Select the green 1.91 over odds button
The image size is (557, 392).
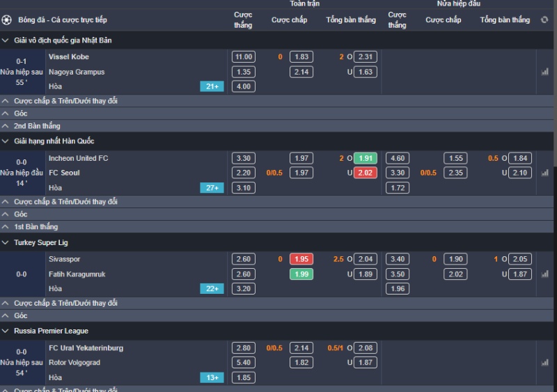[365, 158]
